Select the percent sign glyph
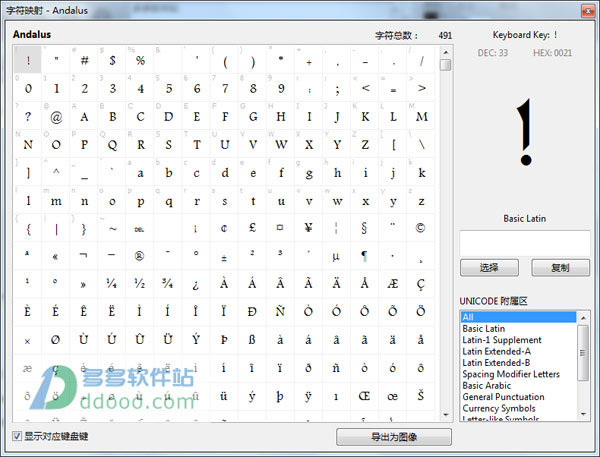Screen dimensions: 600x457 click(x=140, y=60)
